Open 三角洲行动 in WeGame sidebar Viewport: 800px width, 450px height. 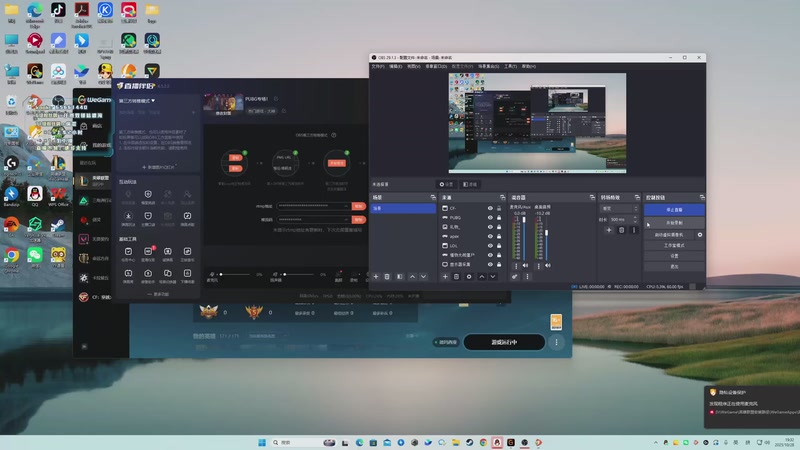[x=94, y=201]
